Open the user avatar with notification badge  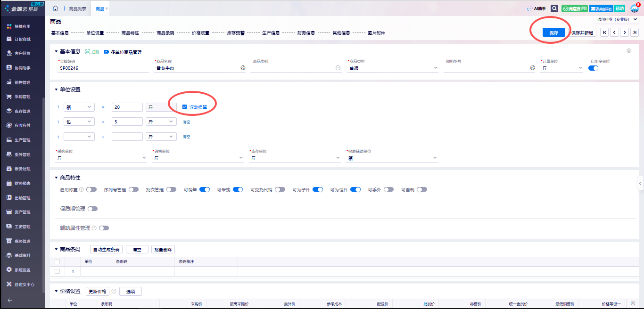[634, 8]
